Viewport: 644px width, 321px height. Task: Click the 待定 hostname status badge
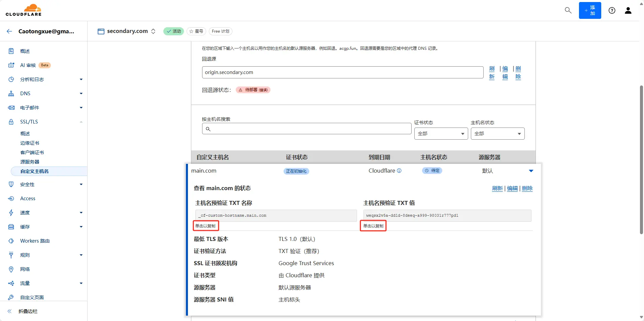click(432, 171)
